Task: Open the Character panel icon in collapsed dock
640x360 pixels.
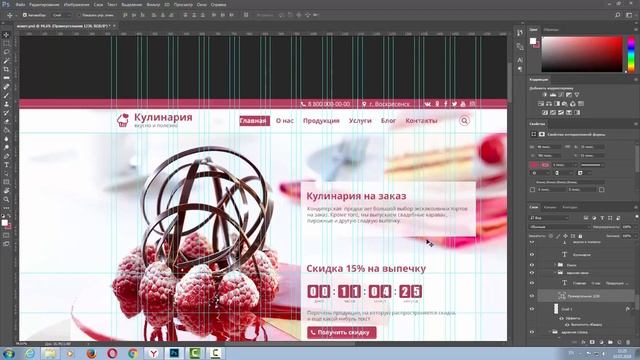Action: click(x=520, y=60)
